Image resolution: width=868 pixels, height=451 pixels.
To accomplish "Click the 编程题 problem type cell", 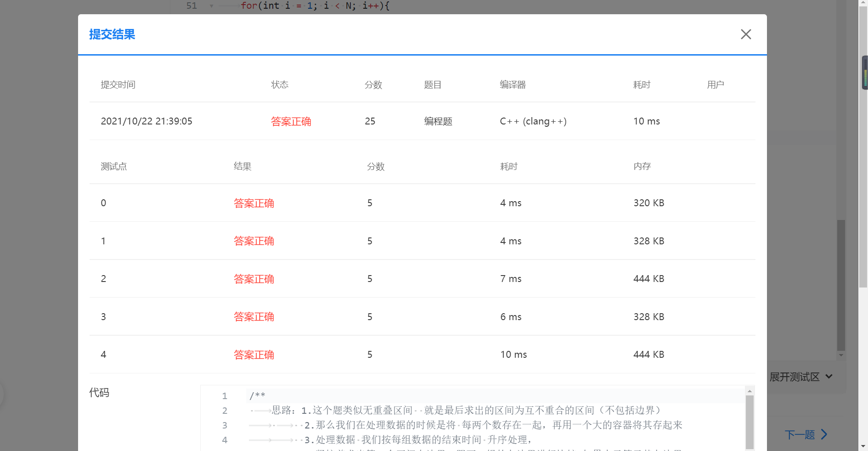I will pos(438,121).
